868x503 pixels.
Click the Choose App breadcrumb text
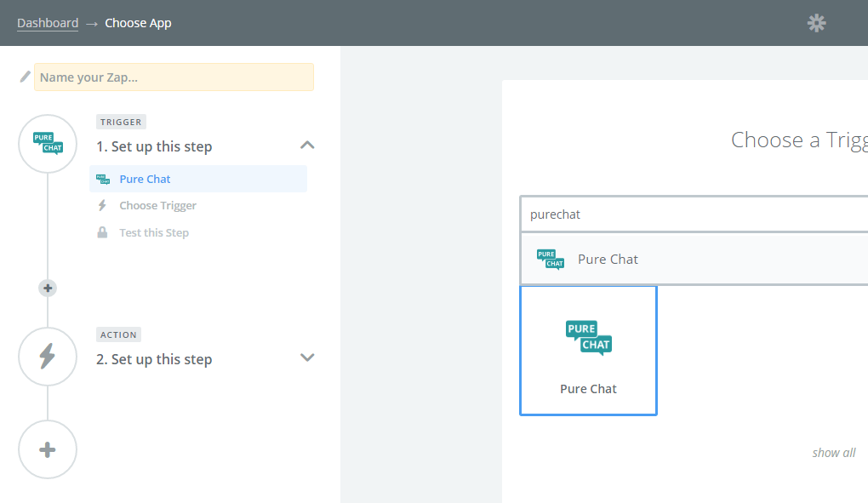pyautogui.click(x=139, y=23)
